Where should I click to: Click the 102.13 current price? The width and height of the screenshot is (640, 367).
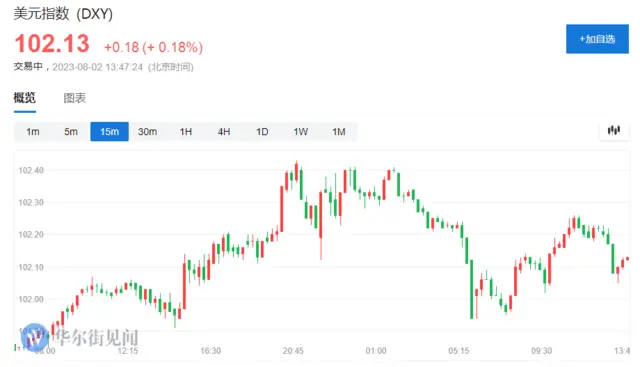(x=52, y=44)
